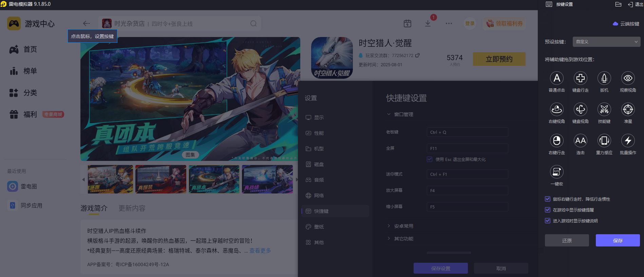Select the 右键视角 right-click view icon
This screenshot has width=644, height=277.
[557, 109]
